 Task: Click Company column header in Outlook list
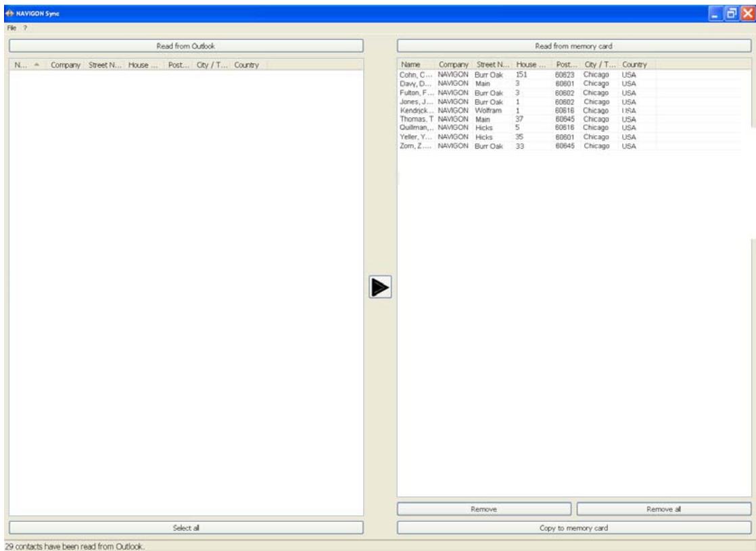[x=66, y=65]
